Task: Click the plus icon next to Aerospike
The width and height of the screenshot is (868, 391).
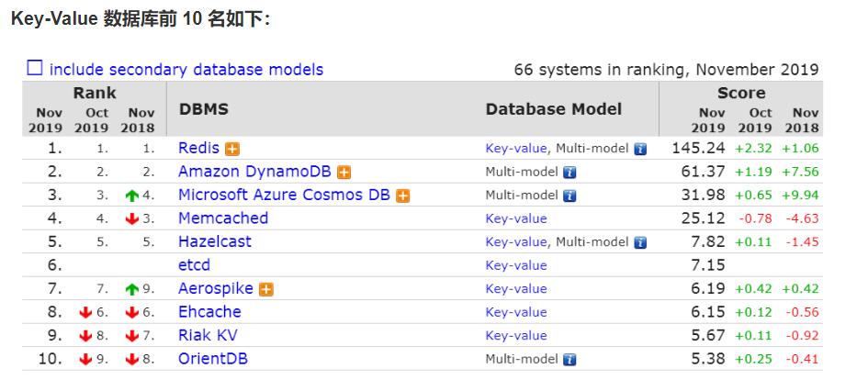Action: (267, 289)
